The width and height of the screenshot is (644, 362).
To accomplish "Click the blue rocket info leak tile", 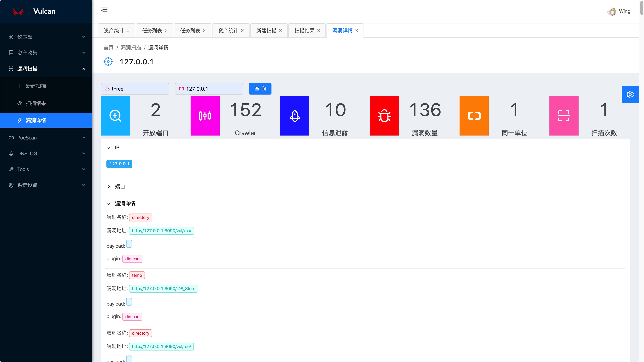I will [x=294, y=116].
